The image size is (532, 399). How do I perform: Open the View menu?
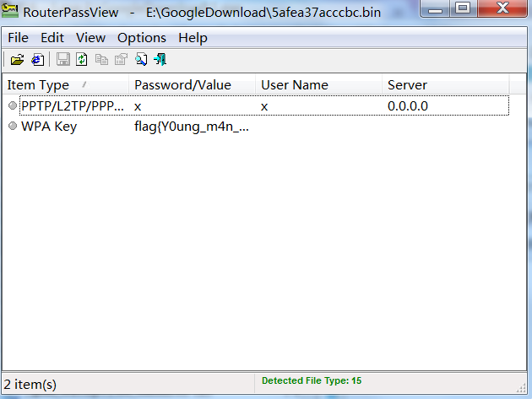(90, 38)
